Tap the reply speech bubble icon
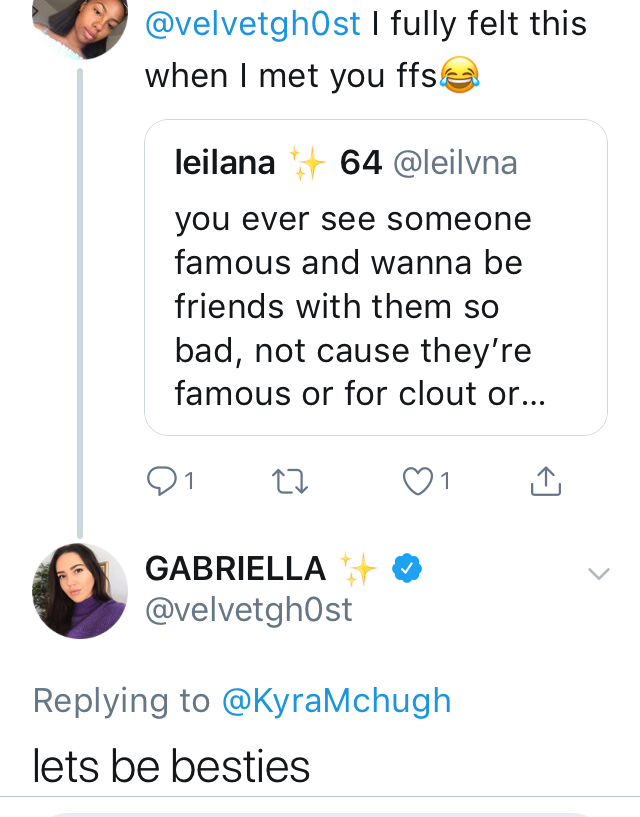Image resolution: width=640 pixels, height=817 pixels. (x=161, y=483)
